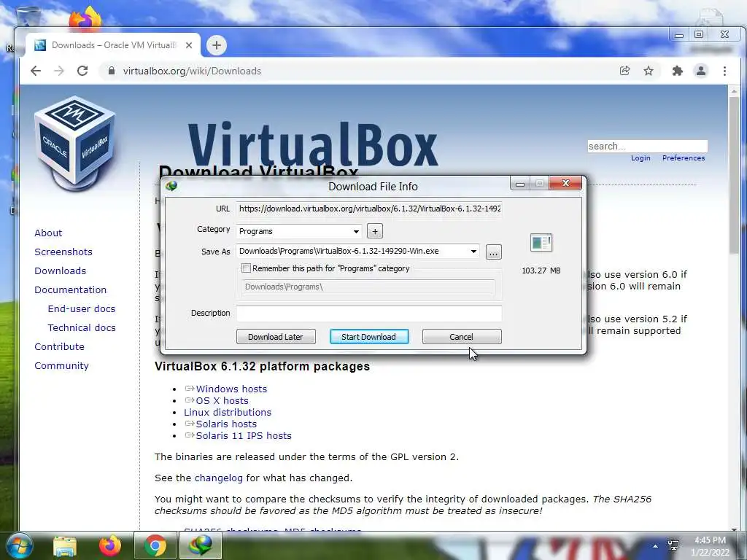Click the Windows hosts download link
The width and height of the screenshot is (747, 560).
pyautogui.click(x=231, y=389)
